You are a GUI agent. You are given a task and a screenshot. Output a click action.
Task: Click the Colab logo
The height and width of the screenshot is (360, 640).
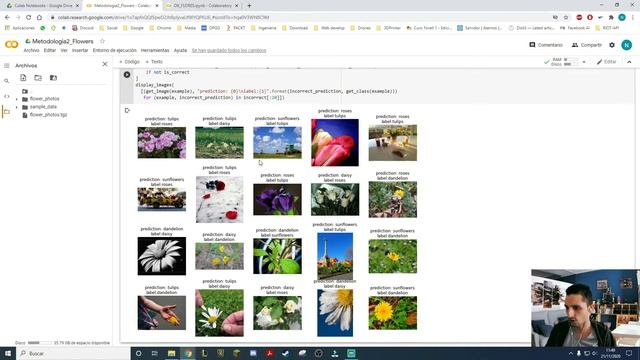[11, 44]
